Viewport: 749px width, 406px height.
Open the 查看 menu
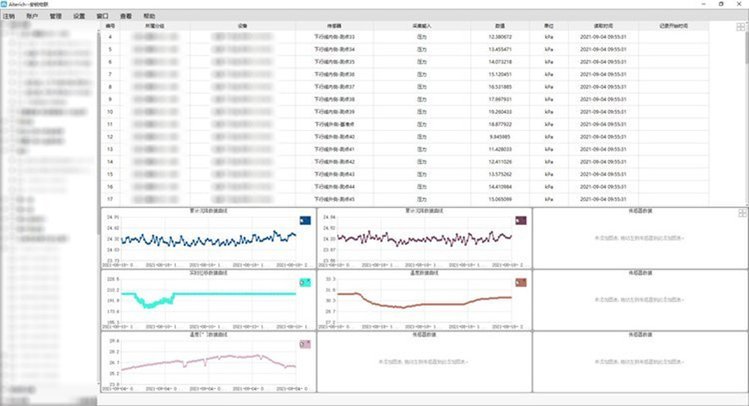126,17
